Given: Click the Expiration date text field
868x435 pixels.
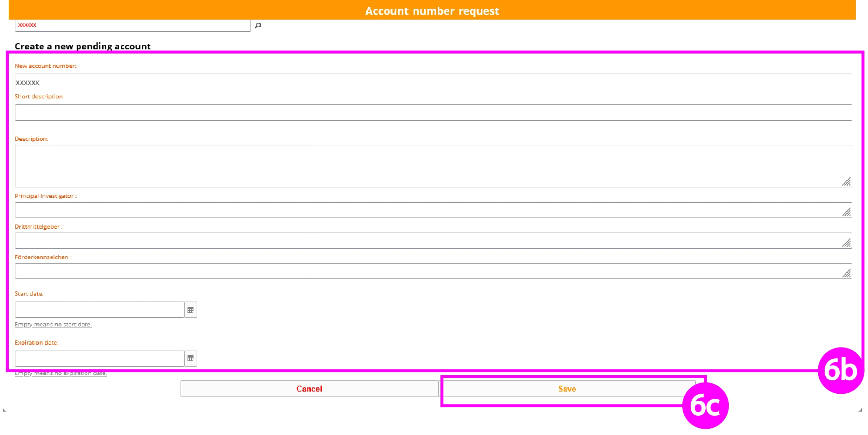Looking at the screenshot, I should (99, 358).
